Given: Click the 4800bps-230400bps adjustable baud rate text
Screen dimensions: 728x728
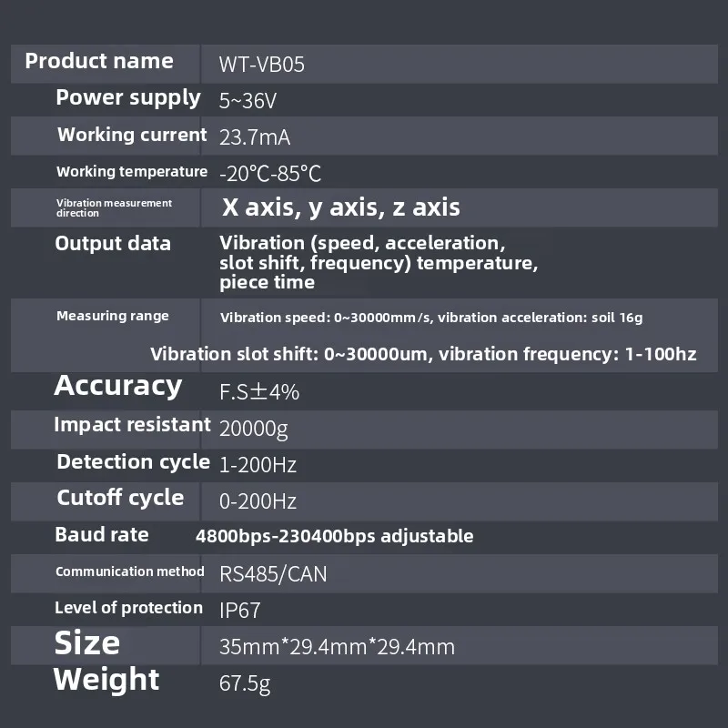Looking at the screenshot, I should click(335, 536).
